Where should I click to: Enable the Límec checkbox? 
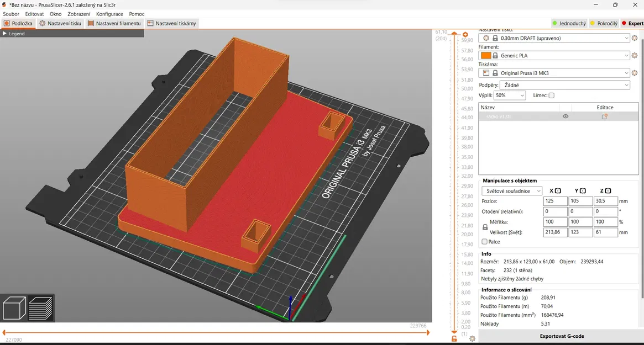pos(551,95)
